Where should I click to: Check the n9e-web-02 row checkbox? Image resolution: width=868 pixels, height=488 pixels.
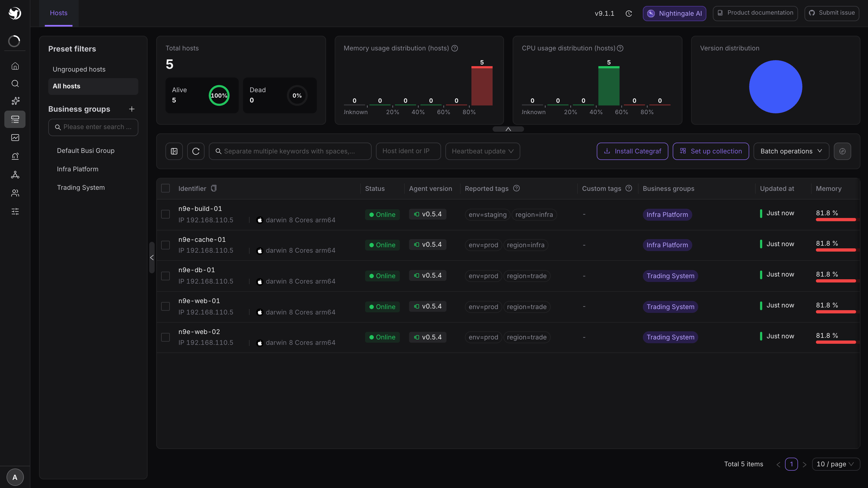coord(165,337)
